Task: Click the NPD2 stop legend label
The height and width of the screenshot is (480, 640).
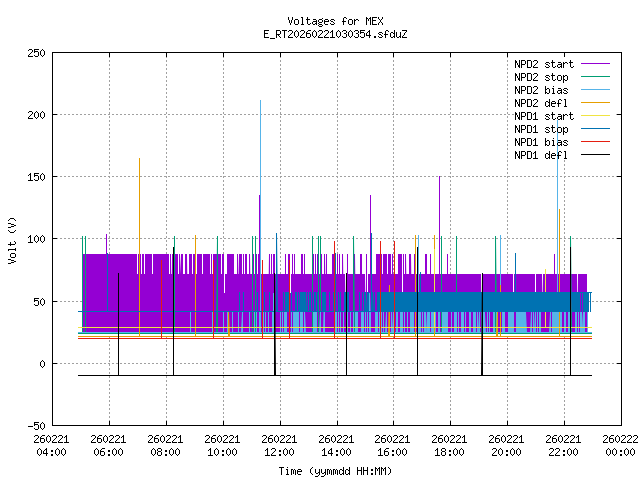Action: click(x=541, y=77)
